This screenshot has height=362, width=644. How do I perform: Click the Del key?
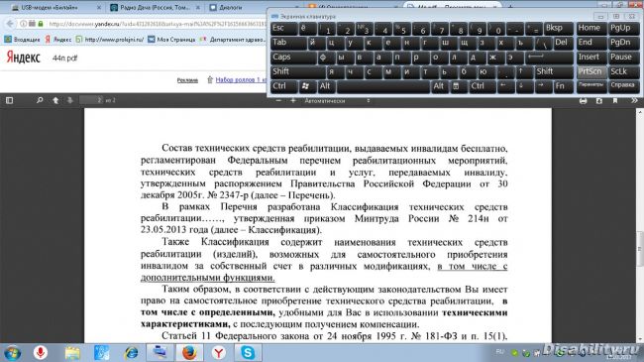coord(563,43)
